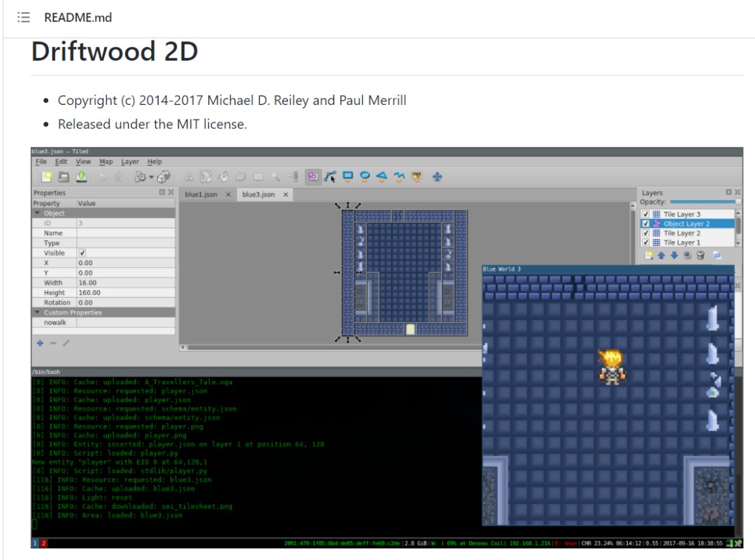Add a property with the plus button
755x560 pixels.
(x=40, y=343)
